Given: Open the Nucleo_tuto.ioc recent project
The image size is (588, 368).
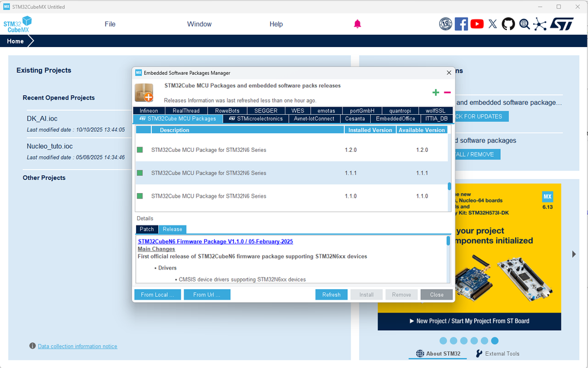Looking at the screenshot, I should (49, 146).
